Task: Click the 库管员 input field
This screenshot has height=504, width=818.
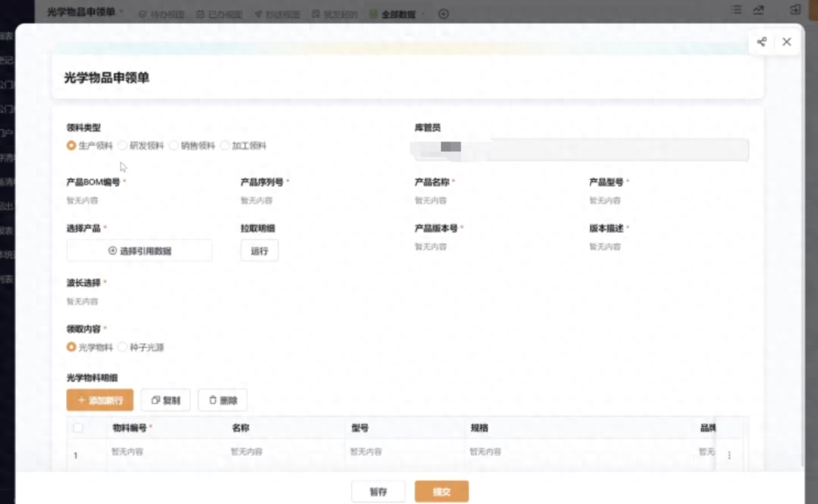Action: click(x=579, y=150)
